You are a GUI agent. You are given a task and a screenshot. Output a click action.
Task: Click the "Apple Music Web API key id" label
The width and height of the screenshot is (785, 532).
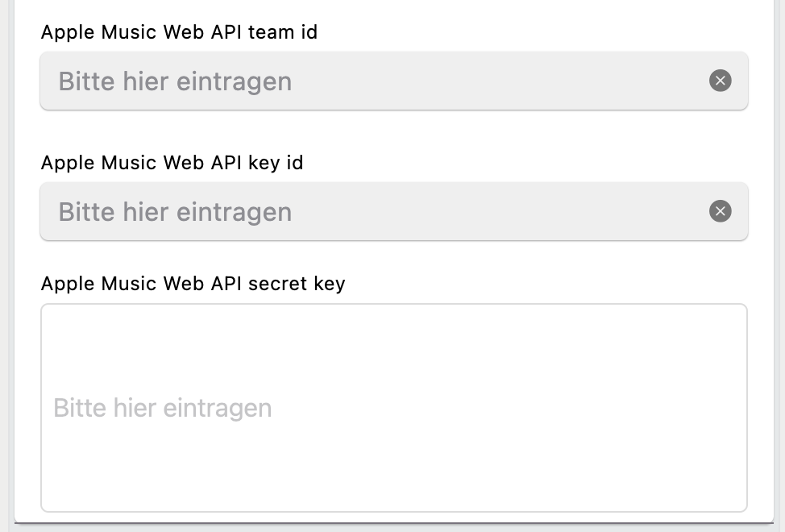click(172, 163)
